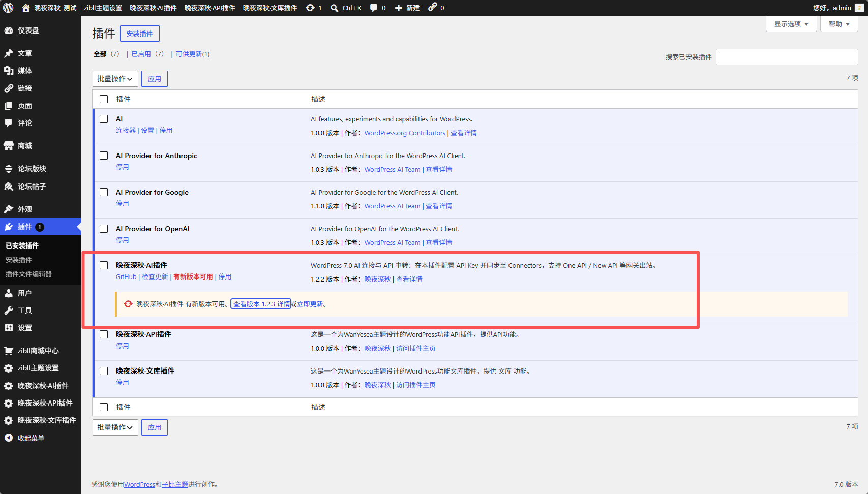Check AI Provider for OpenAI checkbox
This screenshot has width=868, height=494.
(104, 229)
